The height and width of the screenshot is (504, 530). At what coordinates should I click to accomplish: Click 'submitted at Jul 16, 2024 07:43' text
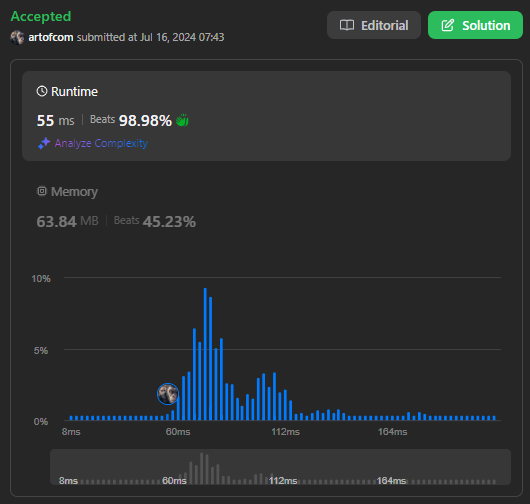[x=150, y=37]
